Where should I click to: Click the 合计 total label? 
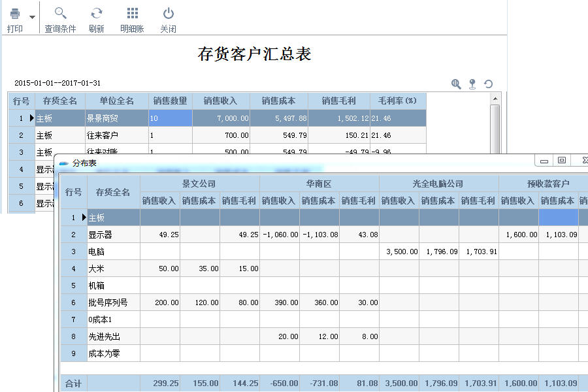(x=73, y=384)
